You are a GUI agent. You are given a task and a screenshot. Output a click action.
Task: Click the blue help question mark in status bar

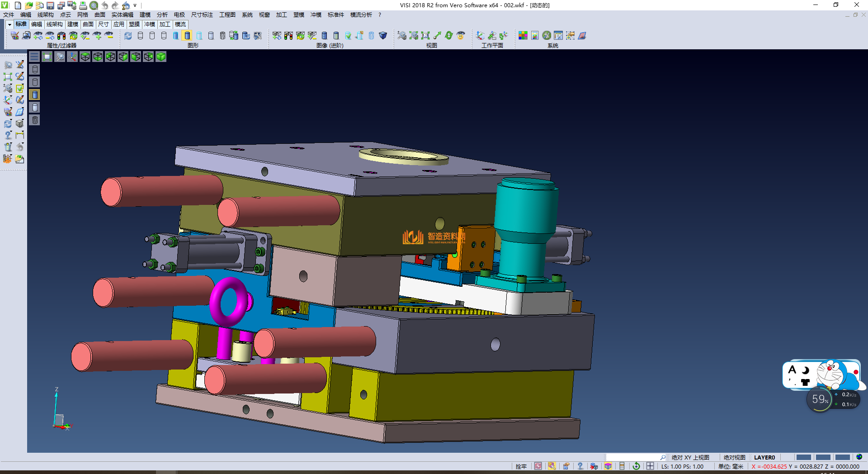click(580, 466)
